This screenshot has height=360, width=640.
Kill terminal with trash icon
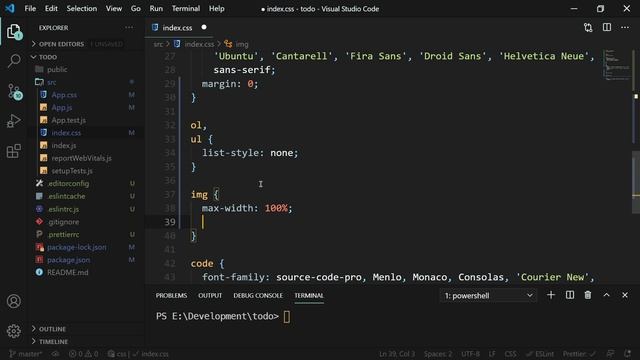588,295
